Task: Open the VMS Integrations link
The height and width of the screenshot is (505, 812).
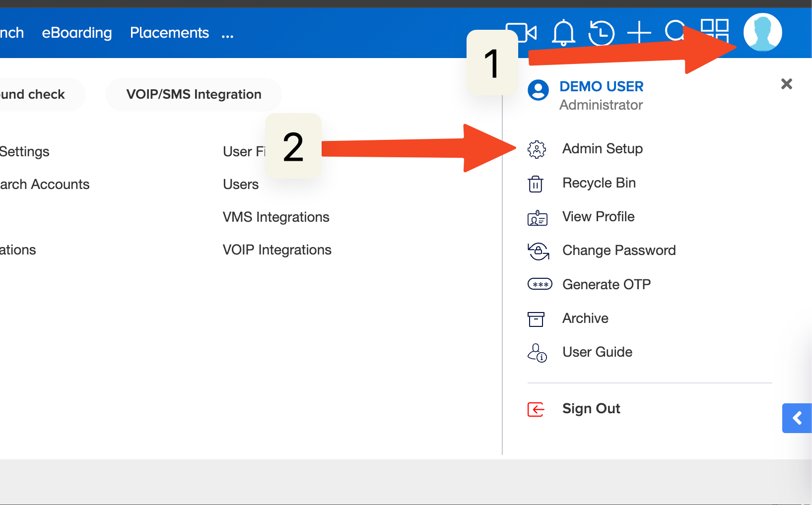Action: pyautogui.click(x=276, y=217)
